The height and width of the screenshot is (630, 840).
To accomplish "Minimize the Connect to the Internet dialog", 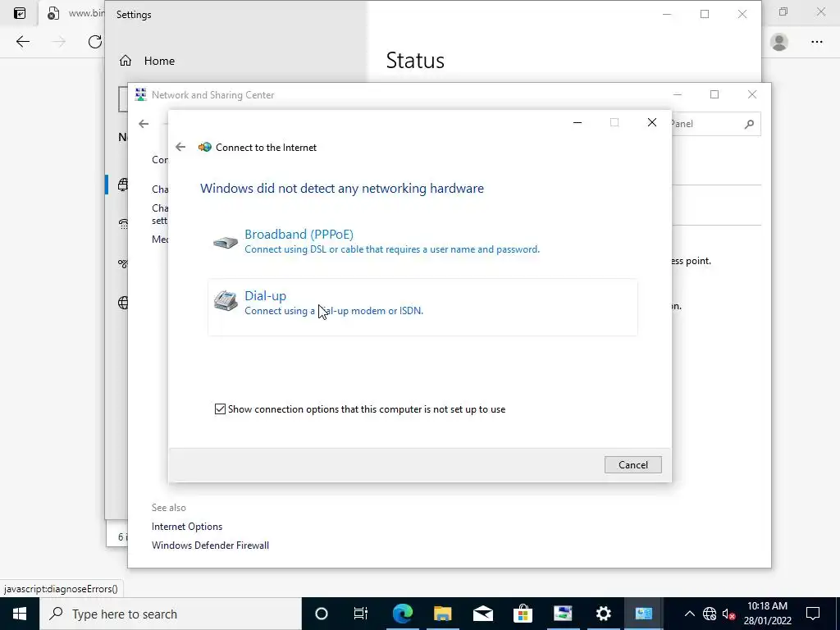I will coord(577,123).
